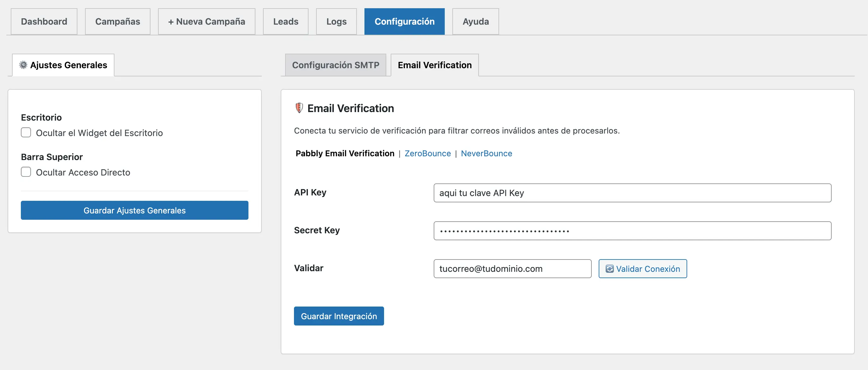Viewport: 868px width, 370px height.
Task: Open the Logs view
Action: pyautogui.click(x=336, y=21)
